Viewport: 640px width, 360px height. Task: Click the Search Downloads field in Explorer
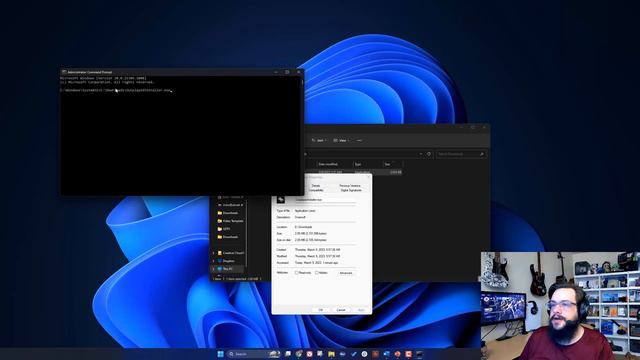coord(461,154)
